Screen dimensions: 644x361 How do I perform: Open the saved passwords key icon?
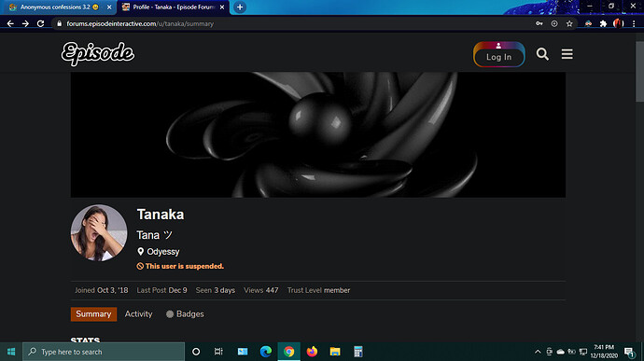[x=539, y=24]
